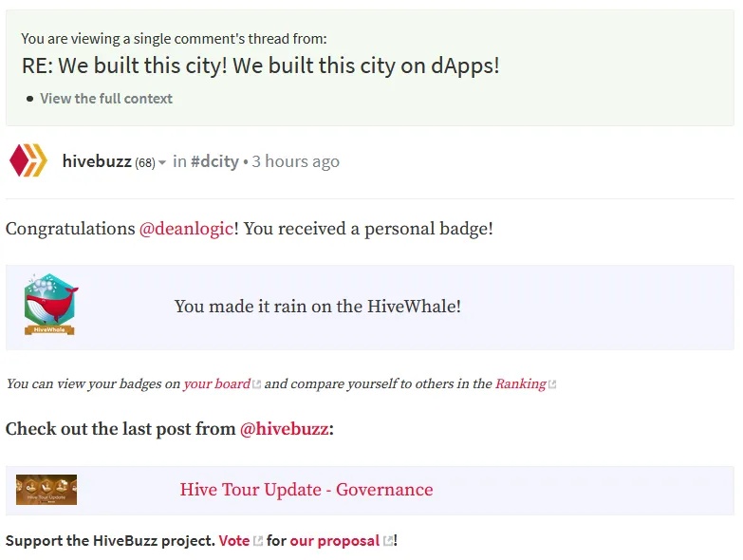
Task: Open the 3 hours ago timestamp
Action: (x=296, y=161)
